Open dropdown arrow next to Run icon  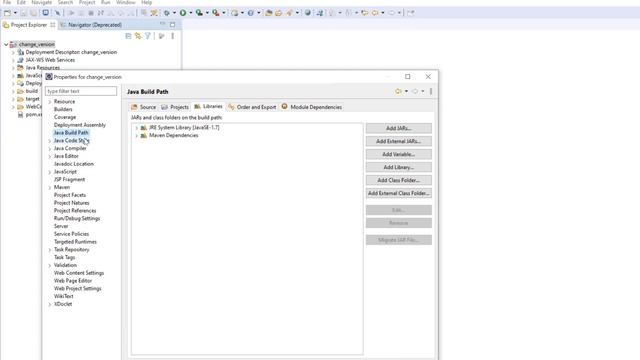coord(191,13)
